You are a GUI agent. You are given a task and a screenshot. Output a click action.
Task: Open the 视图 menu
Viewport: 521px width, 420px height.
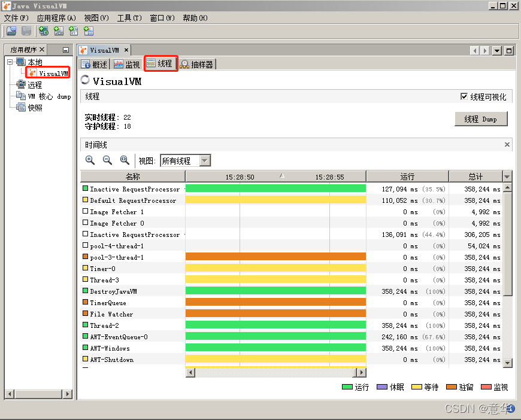(96, 18)
